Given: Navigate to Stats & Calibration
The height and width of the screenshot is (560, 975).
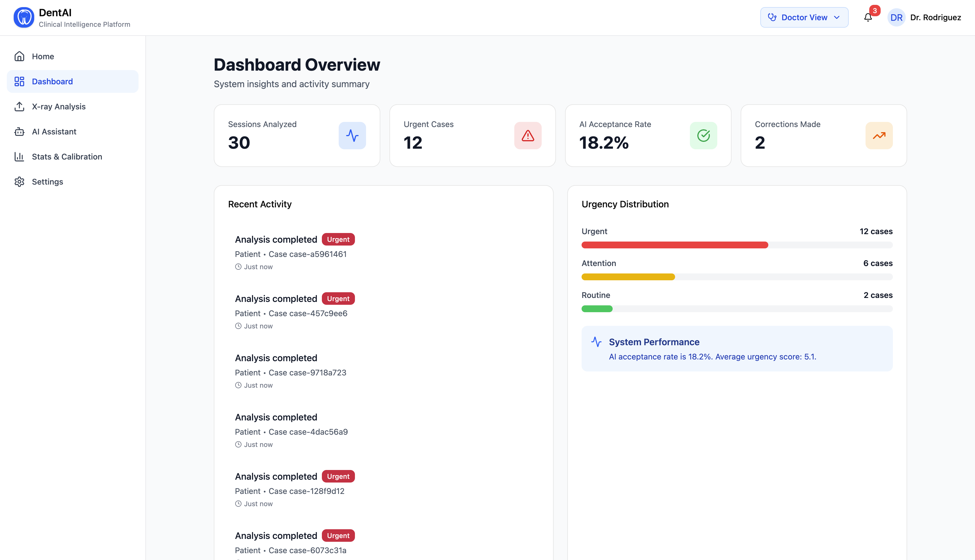Looking at the screenshot, I should click(x=67, y=157).
